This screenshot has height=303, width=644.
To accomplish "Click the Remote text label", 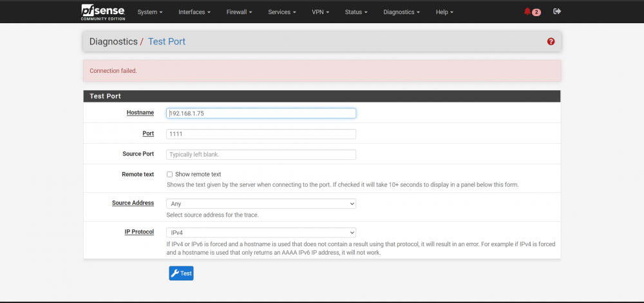I will point(138,174).
